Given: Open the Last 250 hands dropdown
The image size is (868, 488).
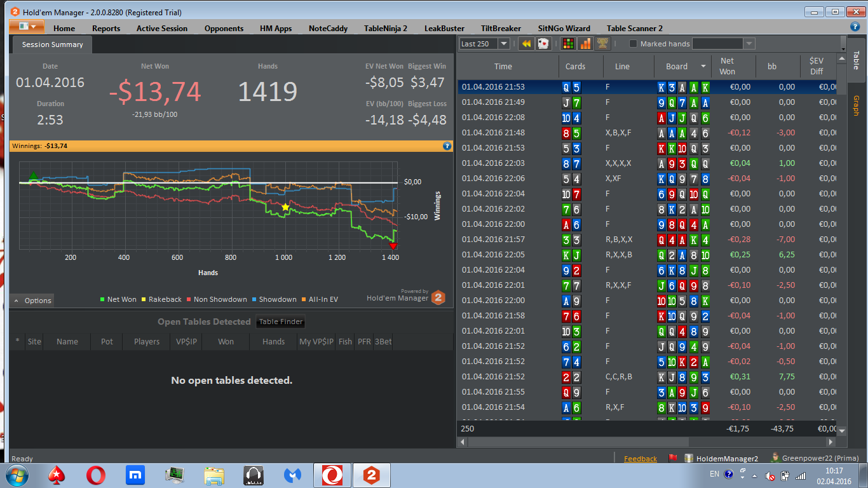Looking at the screenshot, I should (504, 44).
